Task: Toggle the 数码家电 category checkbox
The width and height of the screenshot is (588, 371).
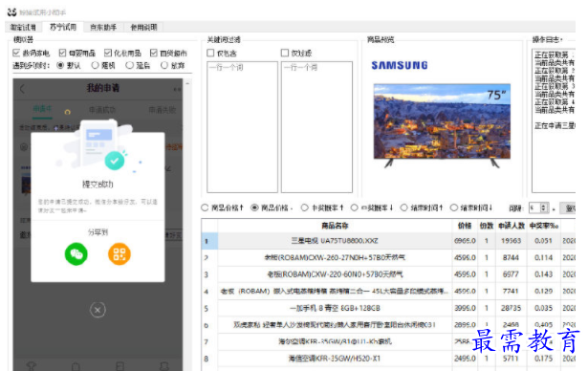Action: (x=16, y=53)
